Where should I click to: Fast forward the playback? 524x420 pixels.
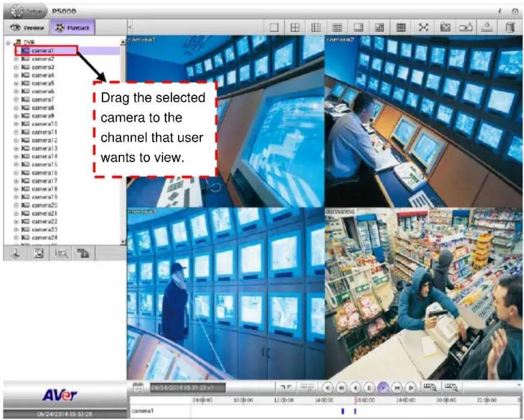(x=397, y=388)
